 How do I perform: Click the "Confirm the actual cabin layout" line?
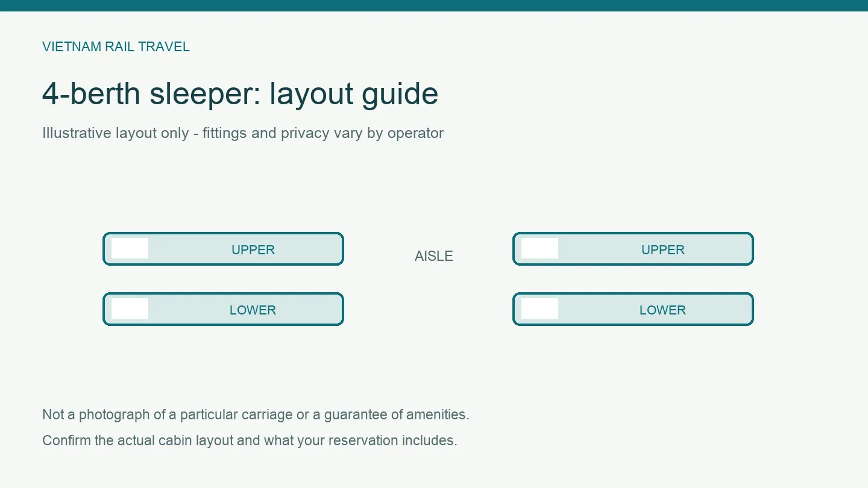click(250, 440)
